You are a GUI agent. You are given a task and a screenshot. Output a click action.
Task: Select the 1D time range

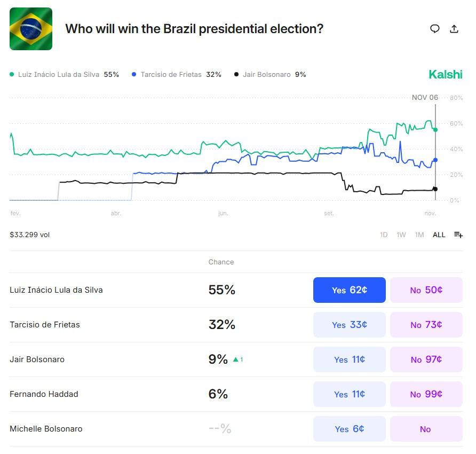(384, 234)
